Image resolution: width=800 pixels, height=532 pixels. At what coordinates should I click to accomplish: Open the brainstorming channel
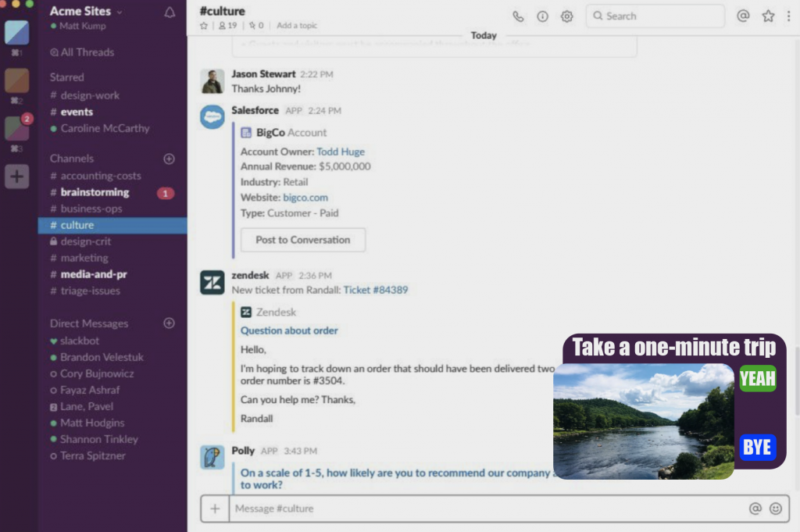(x=95, y=192)
